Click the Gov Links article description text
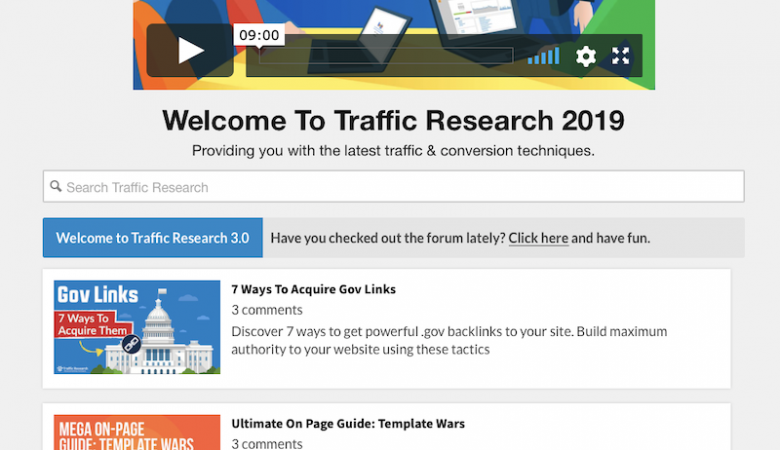This screenshot has height=450, width=780. [449, 340]
